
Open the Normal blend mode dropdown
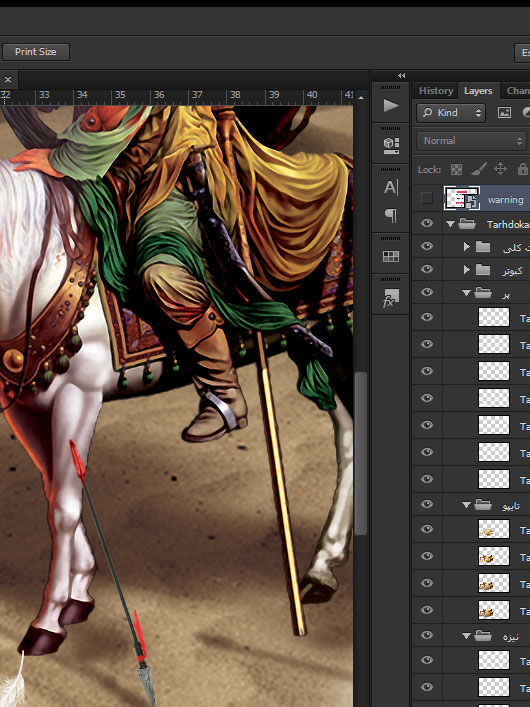coord(472,141)
